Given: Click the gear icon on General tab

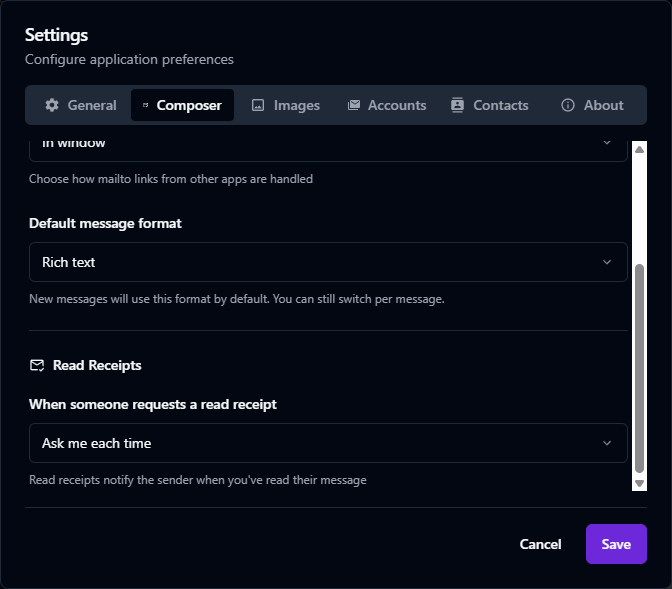Looking at the screenshot, I should pos(52,105).
